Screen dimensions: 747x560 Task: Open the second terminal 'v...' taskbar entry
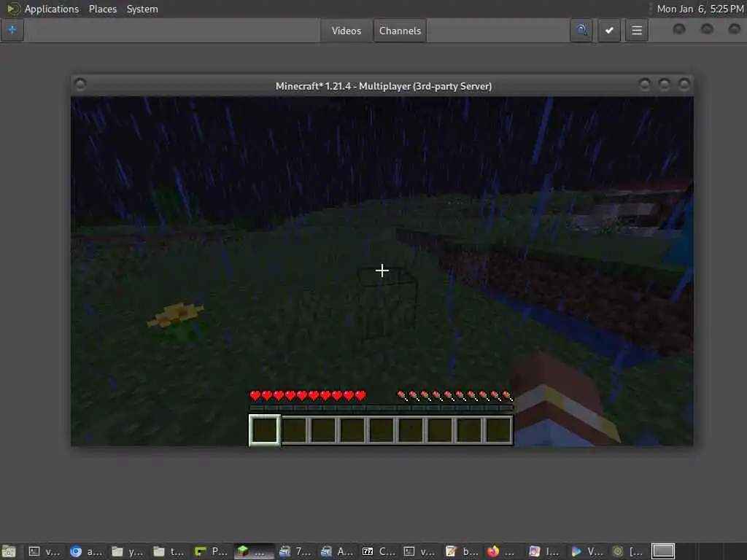420,551
